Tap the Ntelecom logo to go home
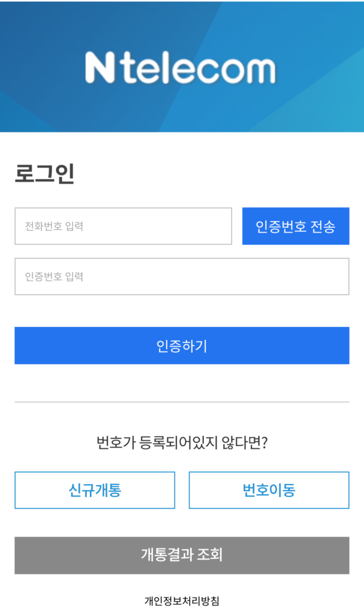Screen dimensions: 364x614 pyautogui.click(x=180, y=67)
